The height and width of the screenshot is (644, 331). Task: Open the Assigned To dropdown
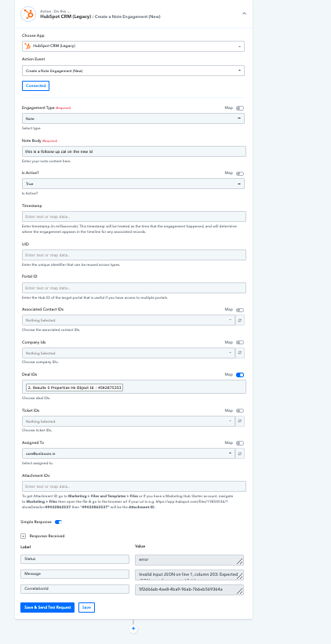(x=129, y=453)
